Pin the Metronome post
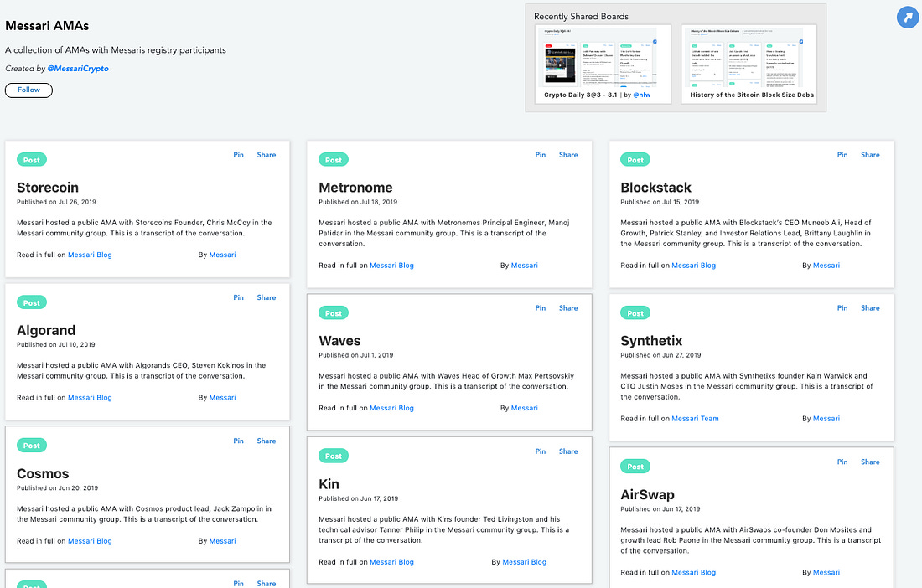Image resolution: width=922 pixels, height=588 pixels. pyautogui.click(x=541, y=155)
